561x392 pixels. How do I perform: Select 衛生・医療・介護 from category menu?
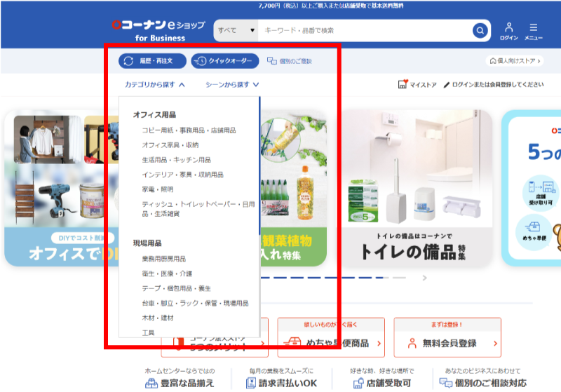point(166,273)
